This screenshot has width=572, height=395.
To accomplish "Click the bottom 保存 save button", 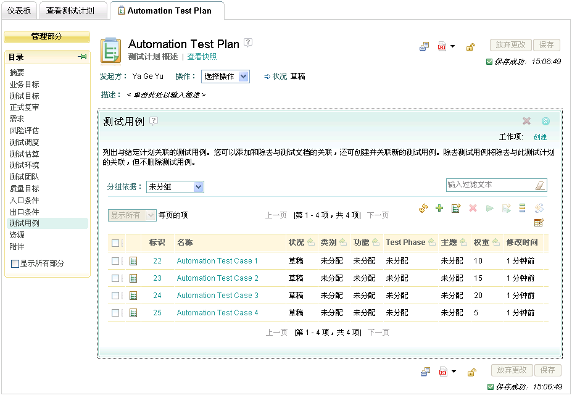I will (x=548, y=370).
